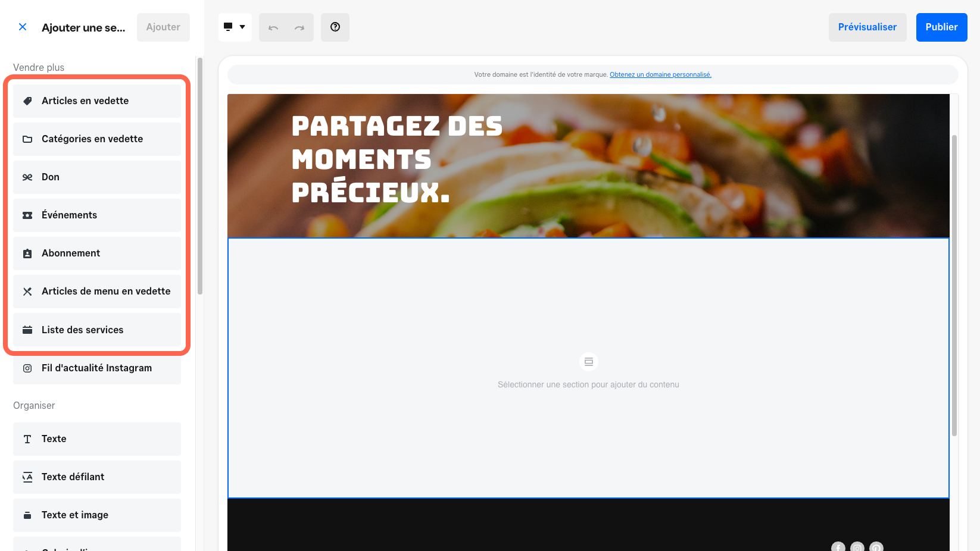Screen dimensions: 980x551
Task: Select the Texte défilant label
Action: pyautogui.click(x=73, y=477)
